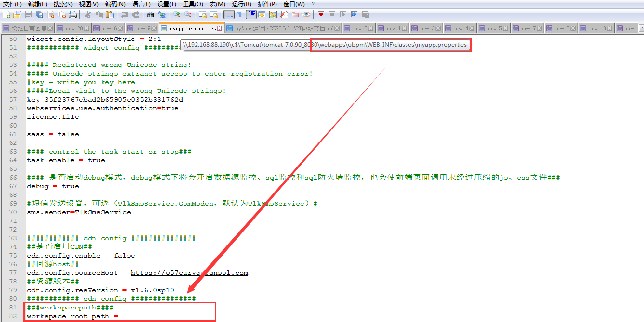The image size is (644, 322).
Task: Open Find with the binoculars icon
Action: click(150, 14)
